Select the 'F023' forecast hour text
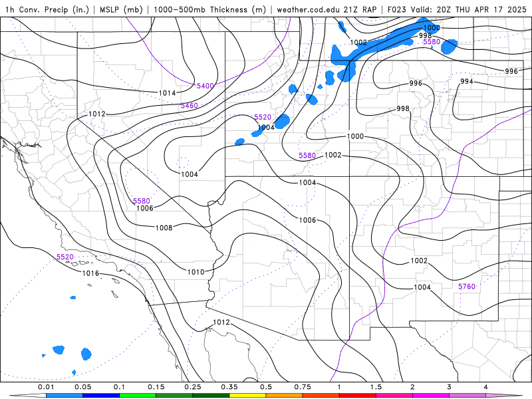 point(397,9)
